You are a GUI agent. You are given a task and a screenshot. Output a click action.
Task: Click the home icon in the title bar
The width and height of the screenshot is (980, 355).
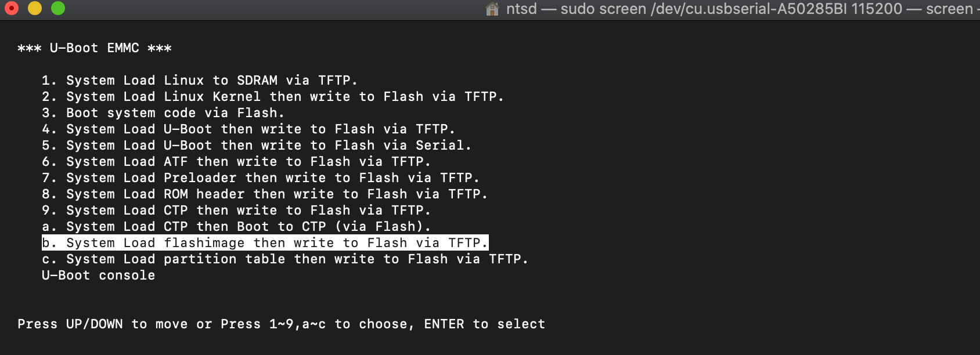(x=491, y=9)
